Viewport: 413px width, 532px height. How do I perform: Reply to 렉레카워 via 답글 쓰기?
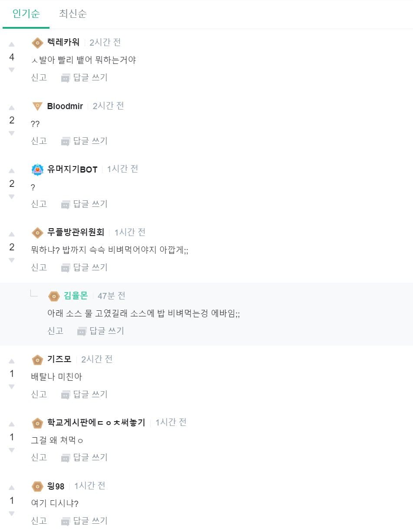pyautogui.click(x=84, y=78)
